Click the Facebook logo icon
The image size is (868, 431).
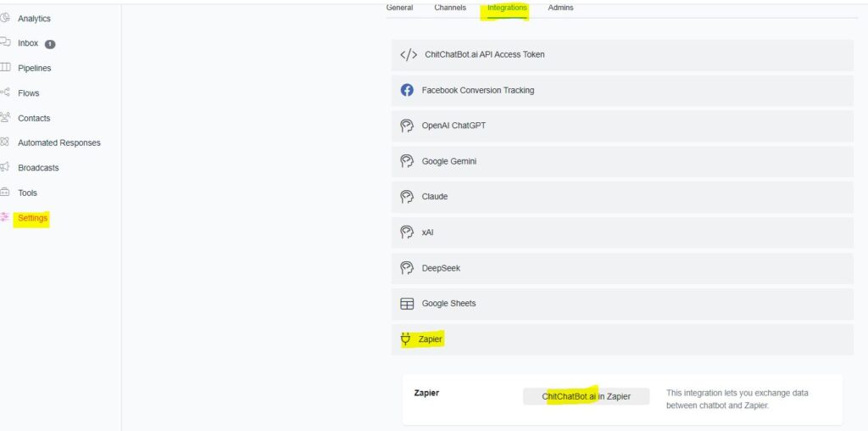[x=407, y=90]
